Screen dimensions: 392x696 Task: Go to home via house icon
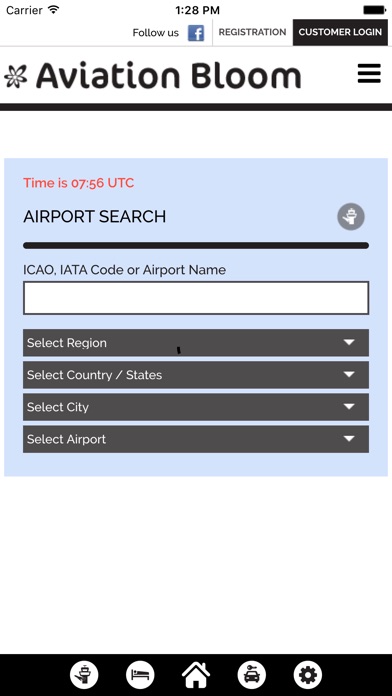196,675
